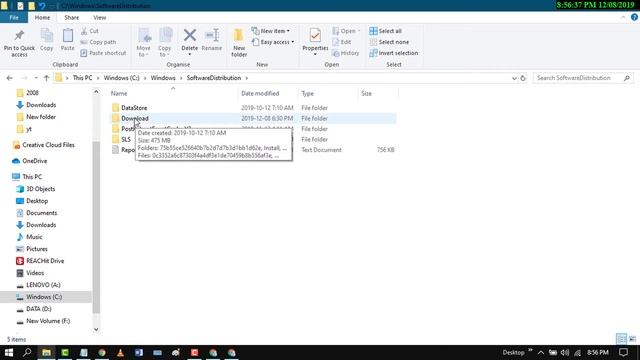Copy path of selected folder

98,42
